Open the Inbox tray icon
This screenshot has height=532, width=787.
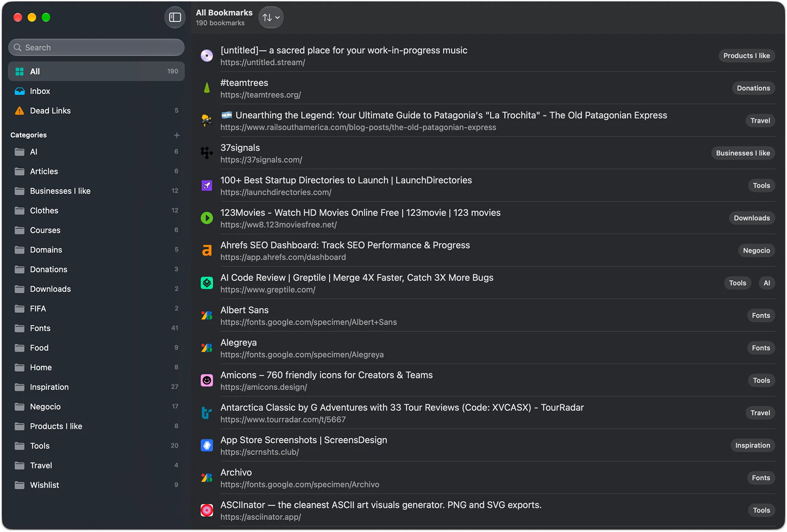(19, 91)
